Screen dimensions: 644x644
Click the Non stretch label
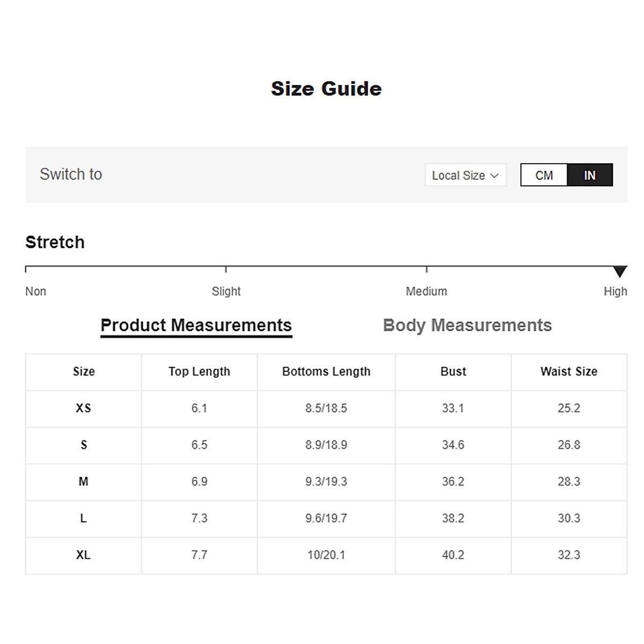35,291
